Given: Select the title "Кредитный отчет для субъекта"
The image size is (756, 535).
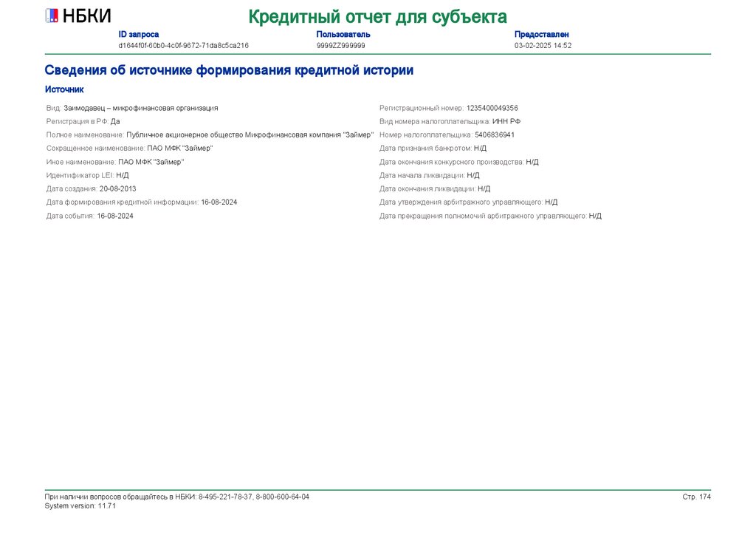Looking at the screenshot, I should tap(377, 17).
